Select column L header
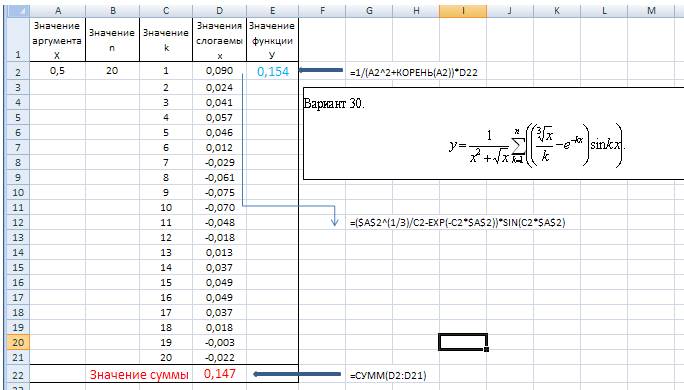 pyautogui.click(x=604, y=11)
